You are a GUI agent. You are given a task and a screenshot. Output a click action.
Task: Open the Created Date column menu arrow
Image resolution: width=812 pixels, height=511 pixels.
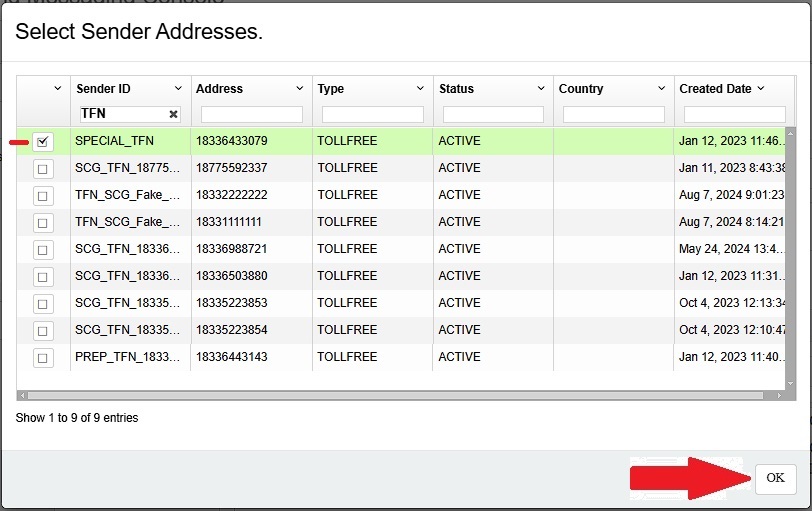point(761,89)
